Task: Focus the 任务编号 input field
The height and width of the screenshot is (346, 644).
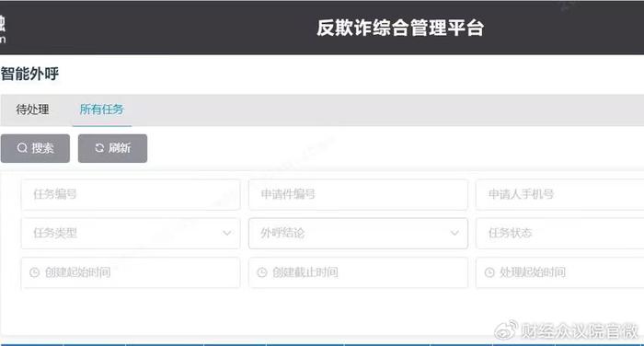Action: (131, 194)
